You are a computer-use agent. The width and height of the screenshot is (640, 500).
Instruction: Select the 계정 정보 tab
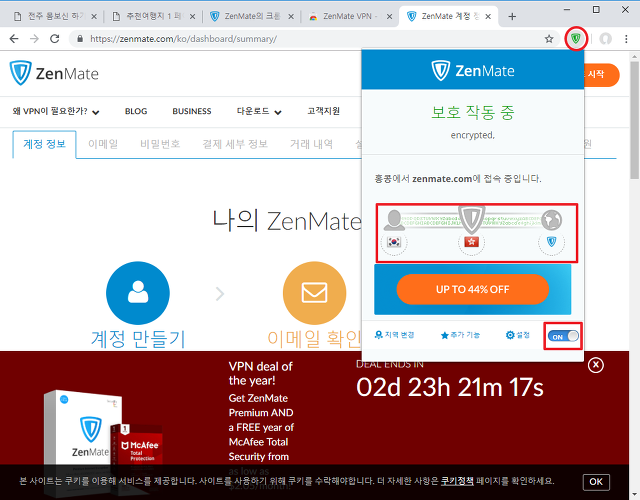44,144
